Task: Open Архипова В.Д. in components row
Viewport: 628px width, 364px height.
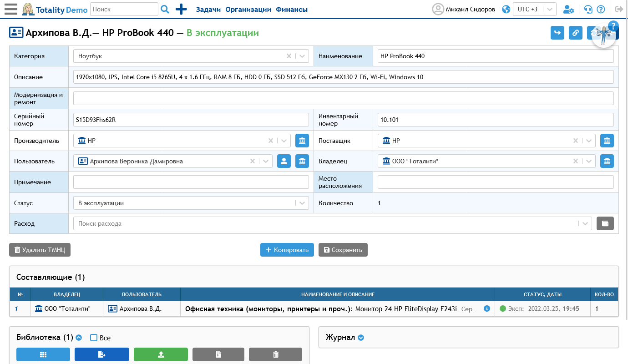Action: click(x=135, y=308)
